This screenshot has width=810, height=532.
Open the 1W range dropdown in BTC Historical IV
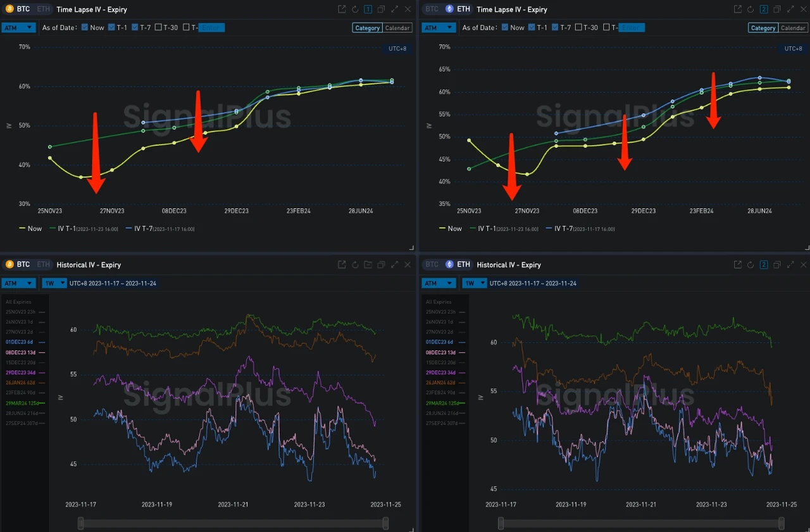[54, 283]
